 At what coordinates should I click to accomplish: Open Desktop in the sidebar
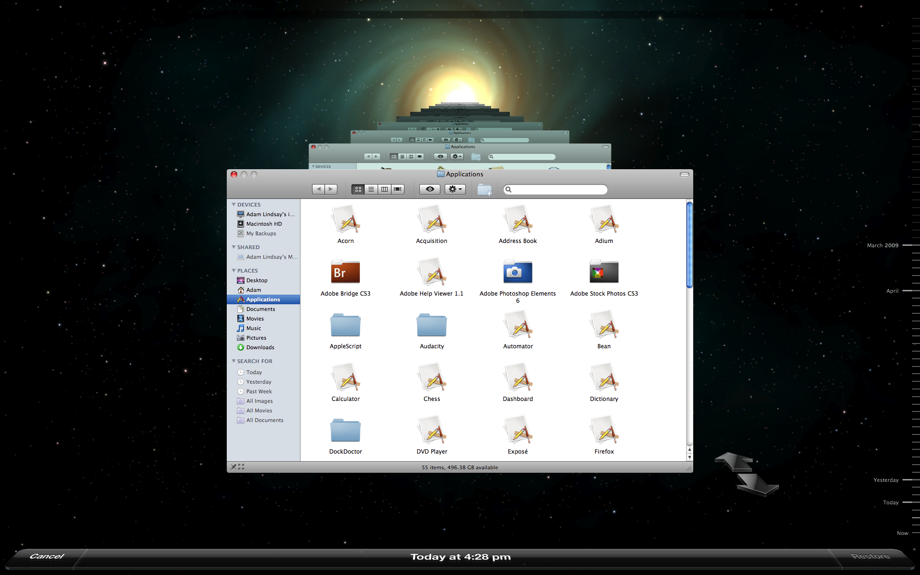point(263,280)
